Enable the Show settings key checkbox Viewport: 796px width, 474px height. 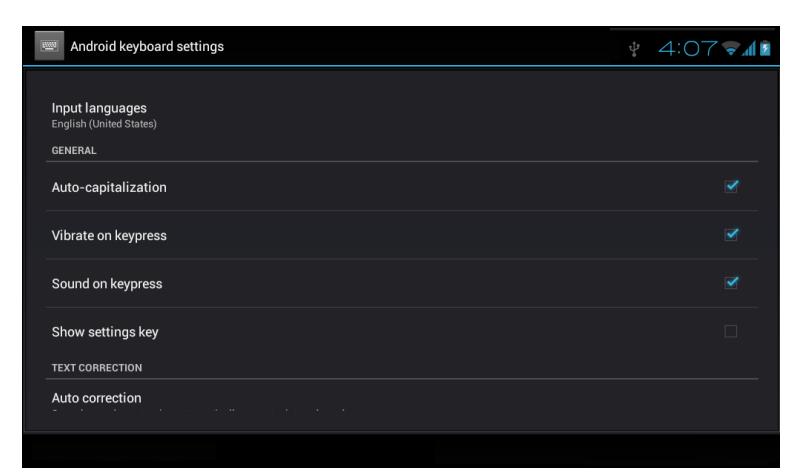click(x=731, y=331)
